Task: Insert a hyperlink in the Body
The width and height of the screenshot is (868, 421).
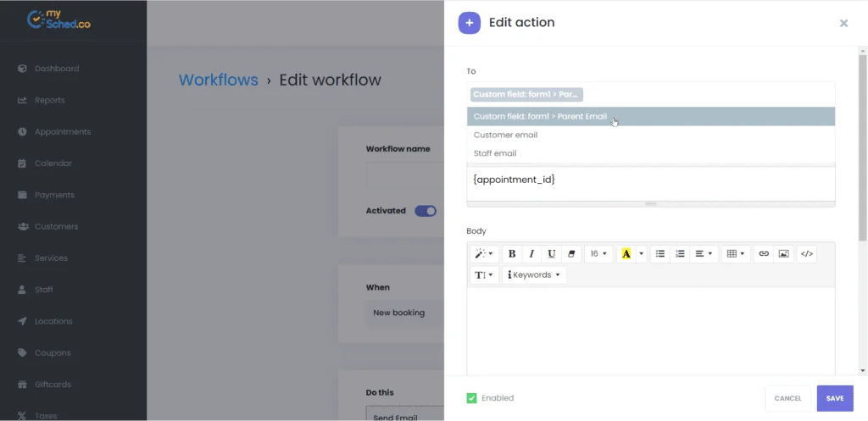Action: [764, 254]
